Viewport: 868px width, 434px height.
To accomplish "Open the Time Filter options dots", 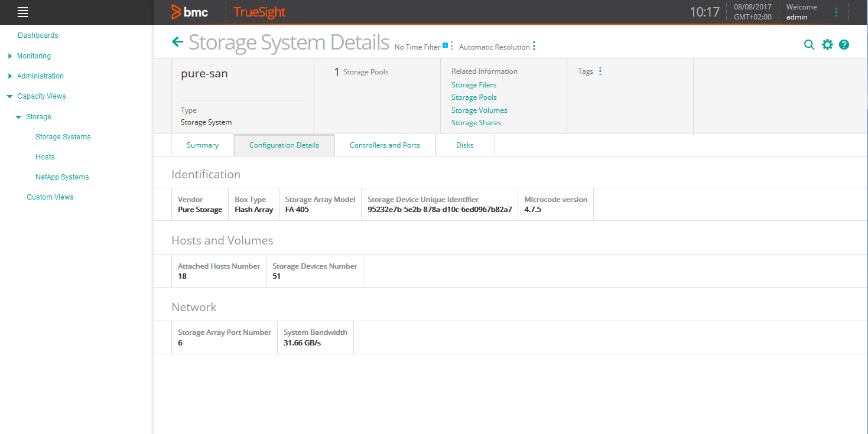I will tap(451, 46).
